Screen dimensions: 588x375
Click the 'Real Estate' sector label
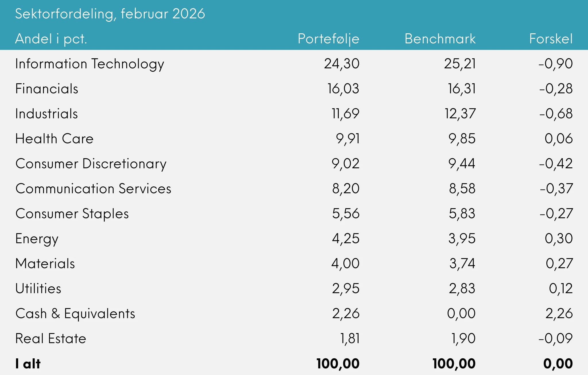point(51,339)
